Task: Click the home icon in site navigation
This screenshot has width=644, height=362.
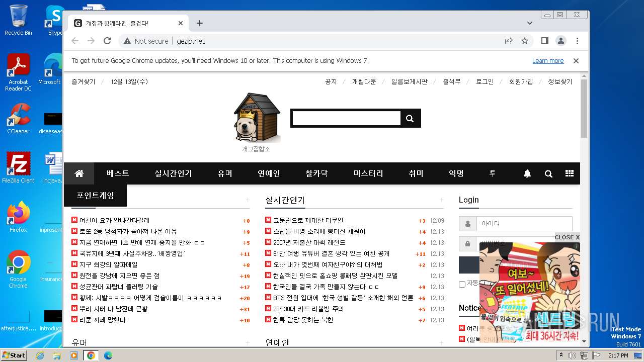Action: pos(79,173)
